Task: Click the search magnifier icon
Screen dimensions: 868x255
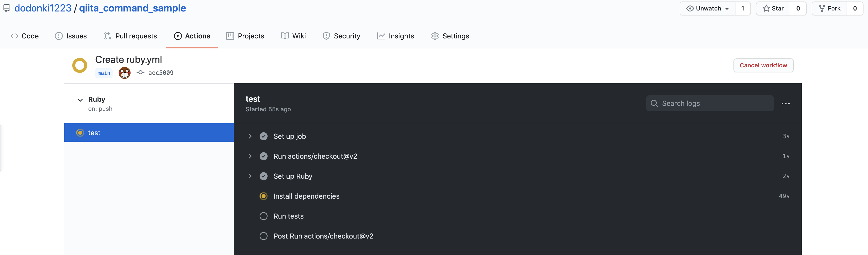Action: coord(654,104)
